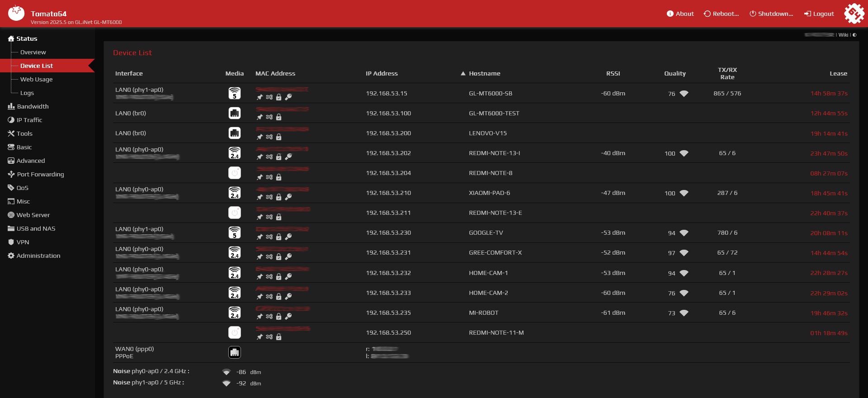Click the HOME-CAM-2 hostname
Image resolution: width=868 pixels, height=398 pixels.
tap(488, 293)
